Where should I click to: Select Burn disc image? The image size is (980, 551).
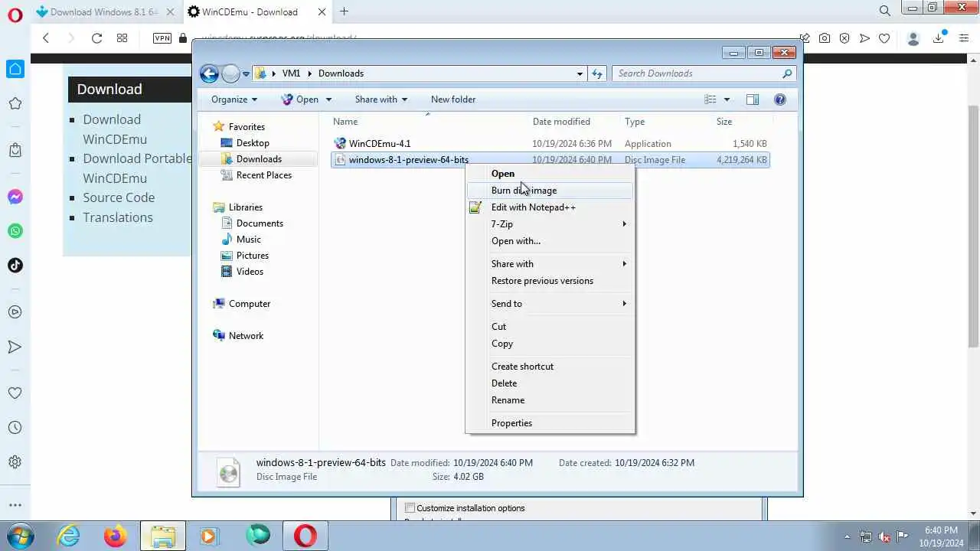550,191
